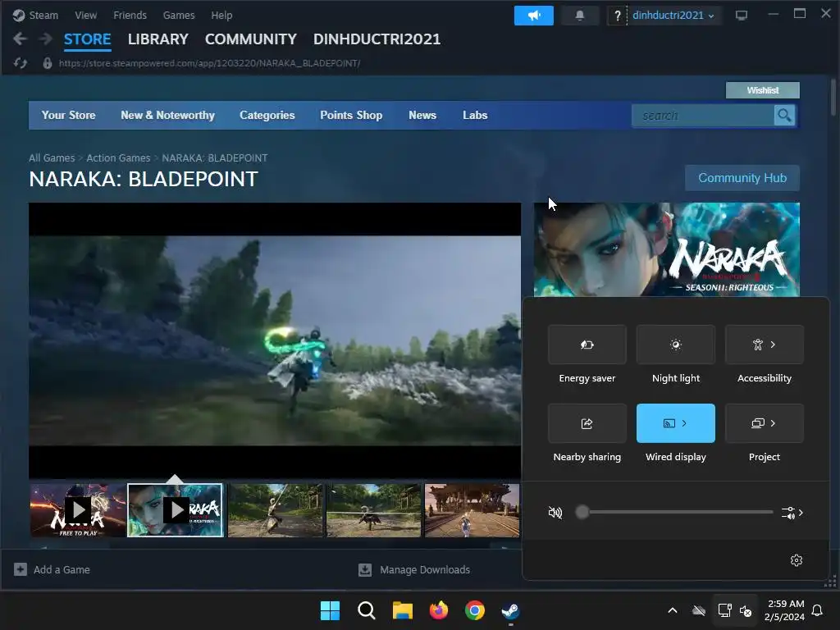Viewport: 840px width, 630px height.
Task: Open the Games menu
Action: (179, 15)
